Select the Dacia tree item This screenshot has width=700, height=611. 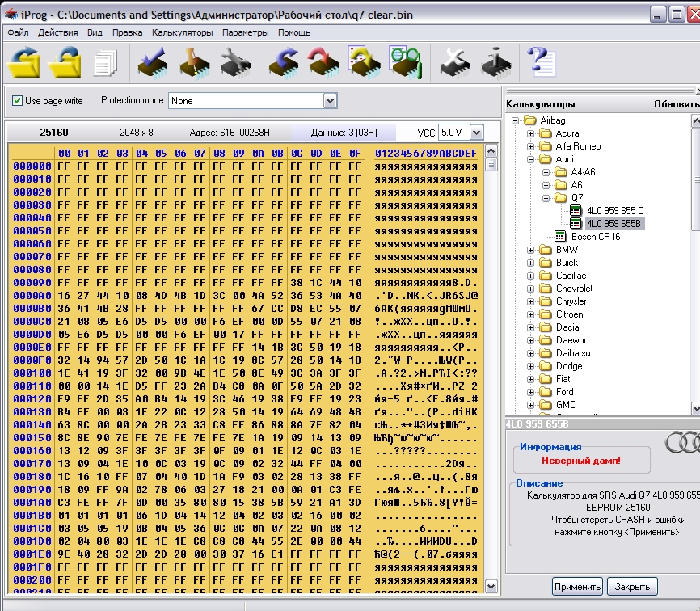point(567,327)
